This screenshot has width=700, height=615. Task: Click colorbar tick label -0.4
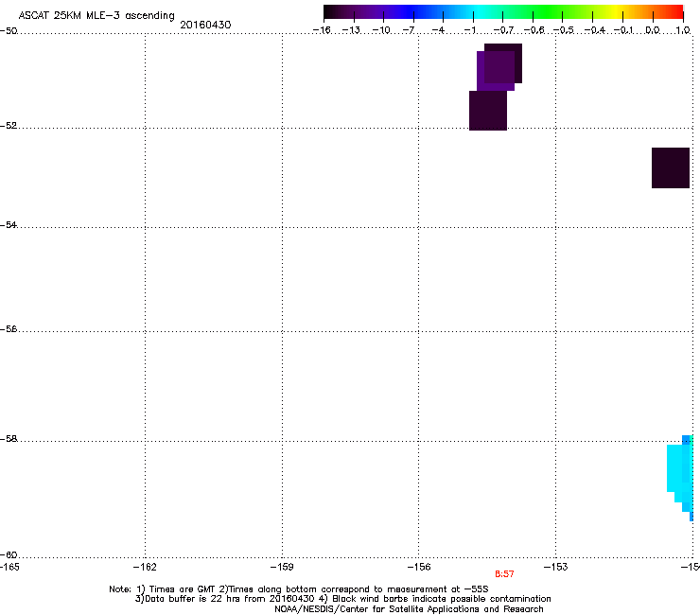594,30
